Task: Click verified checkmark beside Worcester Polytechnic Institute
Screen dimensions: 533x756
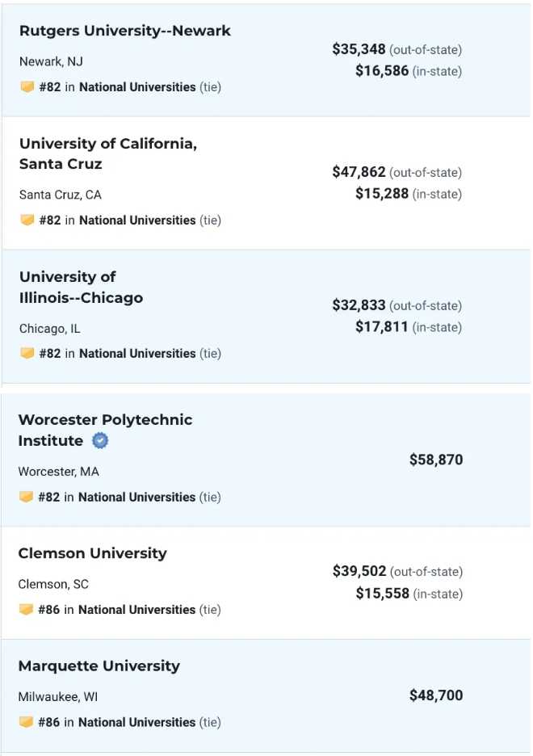Action: pyautogui.click(x=100, y=441)
